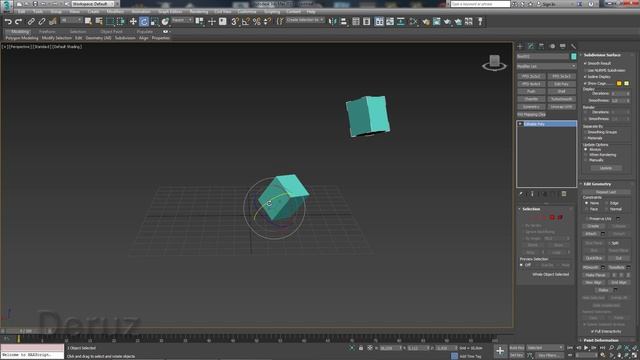This screenshot has height=360, width=640.
Task: Select the When Rendering update option
Action: [586, 155]
